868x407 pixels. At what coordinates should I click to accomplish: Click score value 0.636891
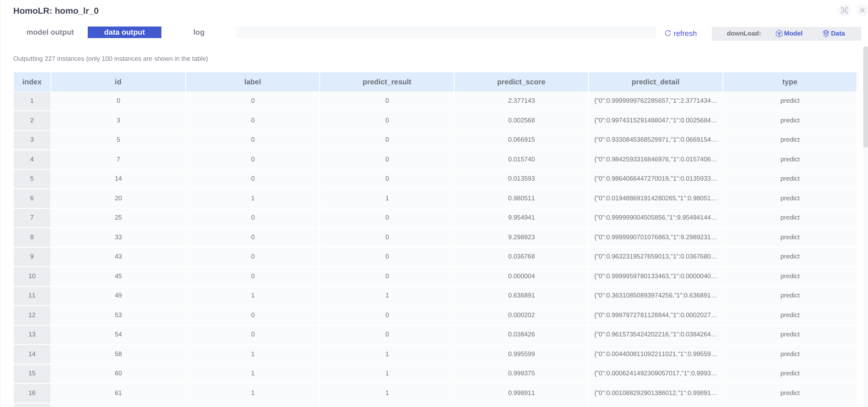[x=521, y=295]
